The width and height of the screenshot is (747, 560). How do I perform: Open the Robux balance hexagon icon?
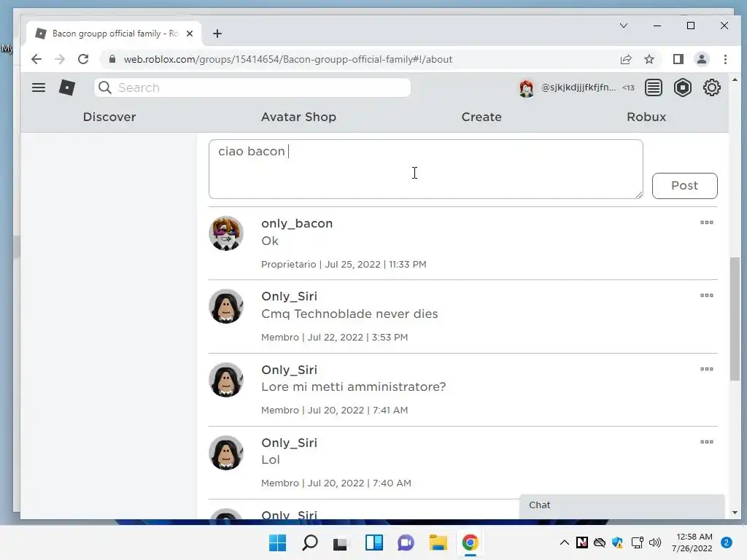pyautogui.click(x=682, y=87)
